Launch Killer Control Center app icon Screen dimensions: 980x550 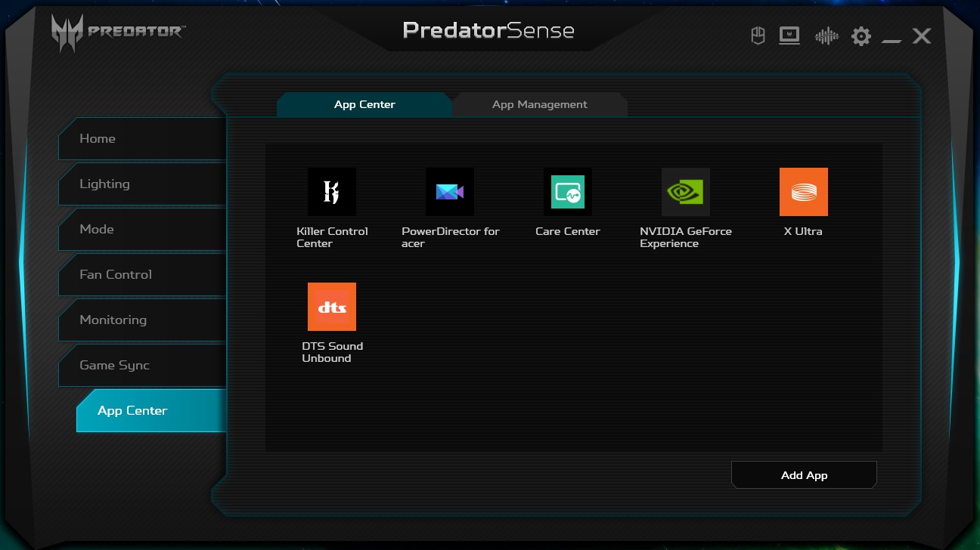pyautogui.click(x=331, y=192)
